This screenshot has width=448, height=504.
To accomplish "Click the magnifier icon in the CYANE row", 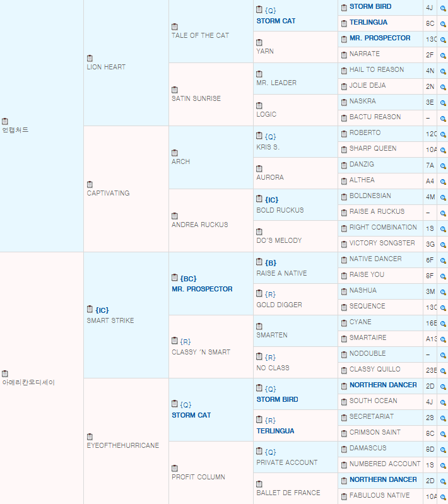I will [x=443, y=322].
